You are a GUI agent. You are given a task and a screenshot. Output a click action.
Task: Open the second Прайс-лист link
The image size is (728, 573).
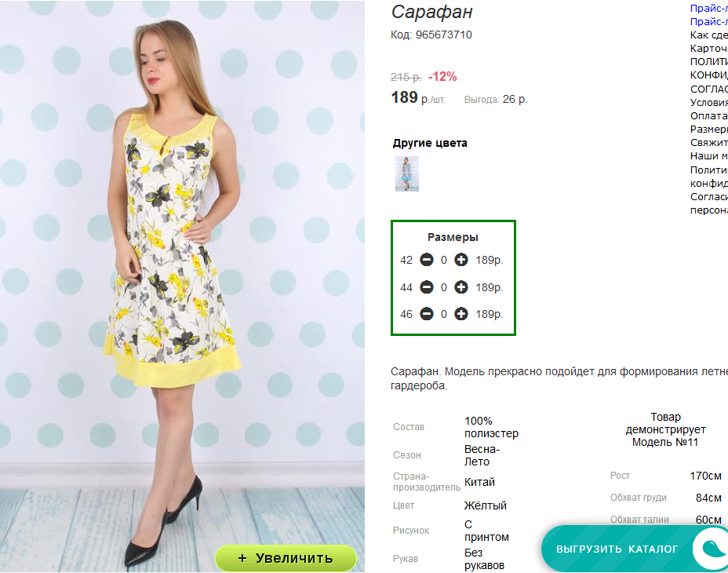709,21
